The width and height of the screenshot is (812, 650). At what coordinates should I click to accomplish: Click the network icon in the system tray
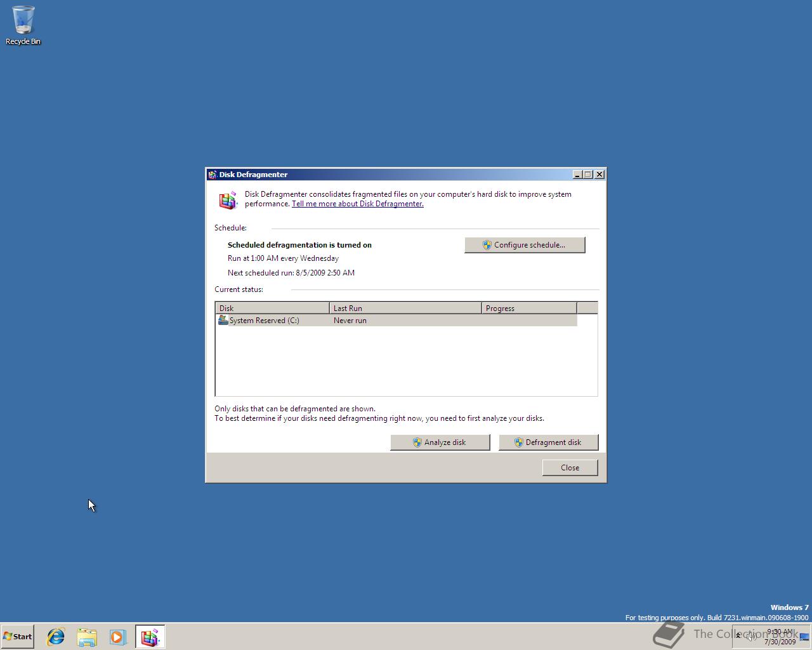tap(803, 637)
